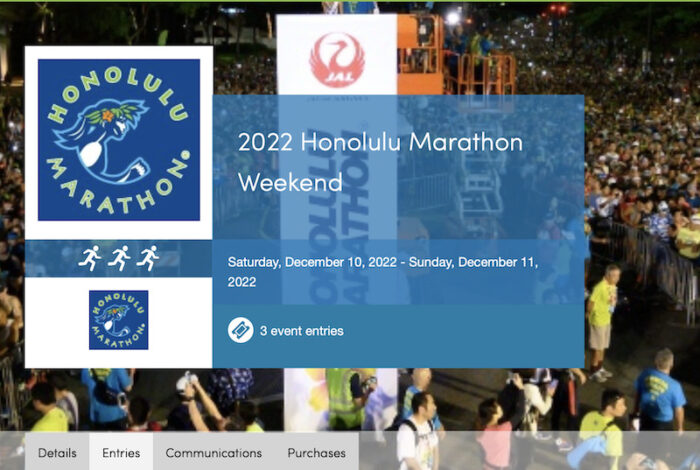700x470 pixels.
Task: Click the last runner icon
Action: (x=148, y=258)
